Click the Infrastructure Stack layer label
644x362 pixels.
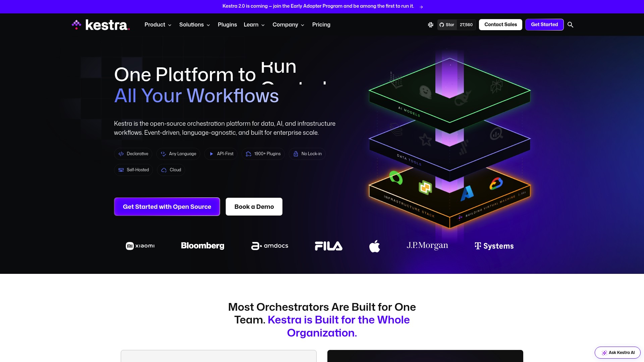click(409, 206)
